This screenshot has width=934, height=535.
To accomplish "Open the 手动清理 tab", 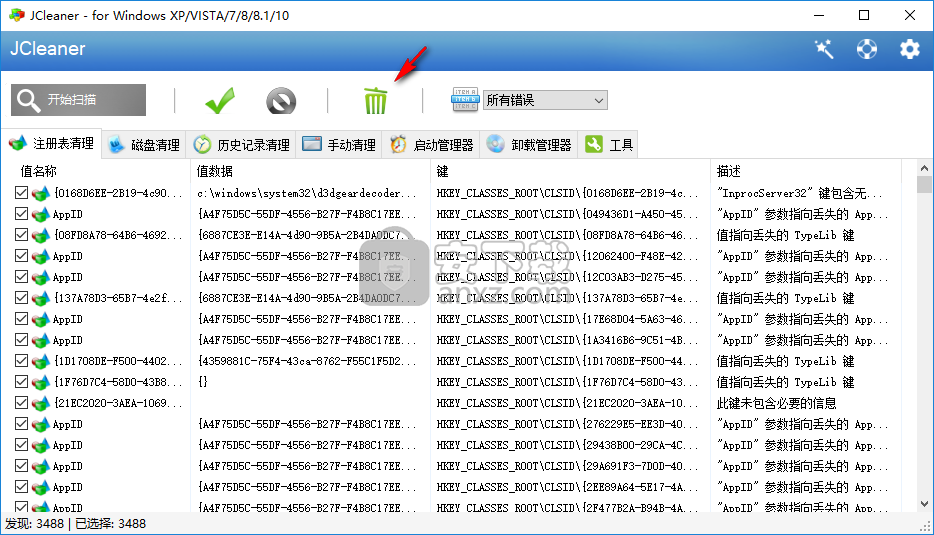I will pyautogui.click(x=339, y=145).
